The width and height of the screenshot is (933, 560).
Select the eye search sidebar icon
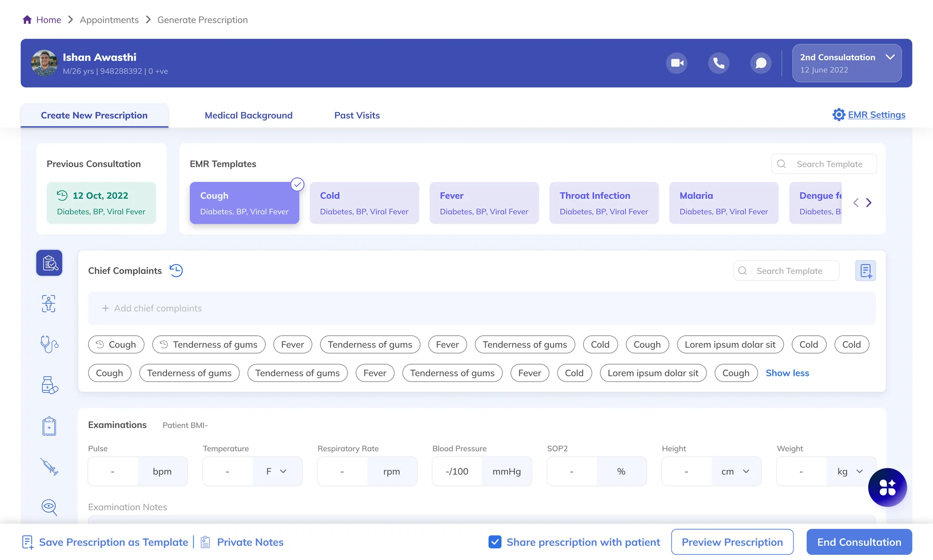pyautogui.click(x=49, y=507)
